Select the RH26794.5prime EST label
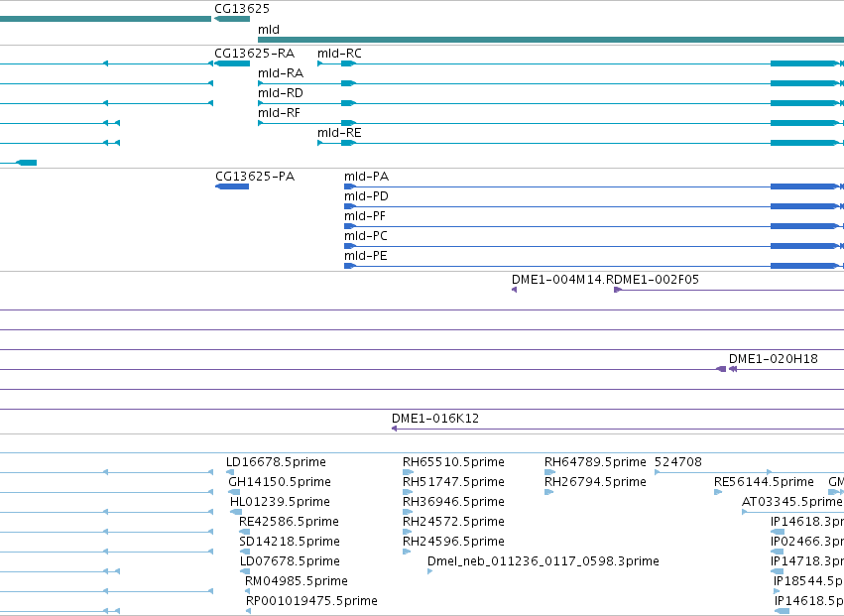Viewport: 844px width, 616px height. [595, 482]
